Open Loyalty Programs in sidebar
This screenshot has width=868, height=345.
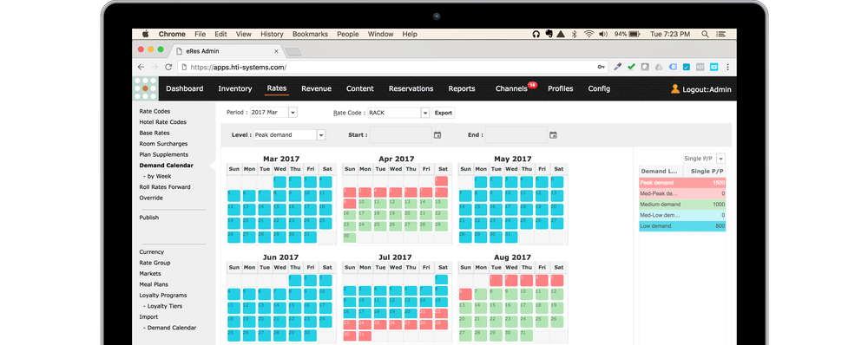(163, 296)
